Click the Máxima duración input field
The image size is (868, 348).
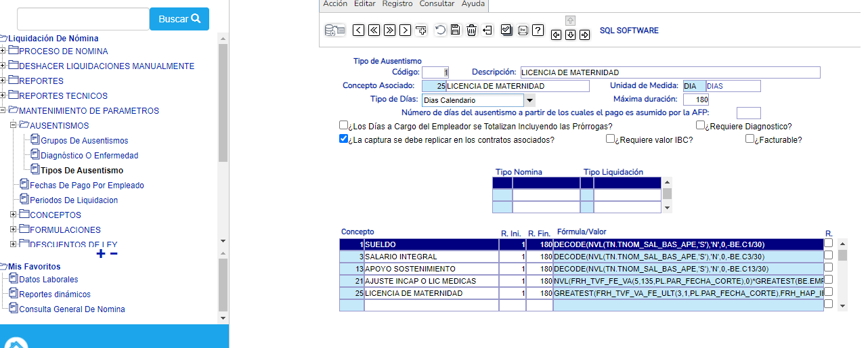(x=696, y=100)
